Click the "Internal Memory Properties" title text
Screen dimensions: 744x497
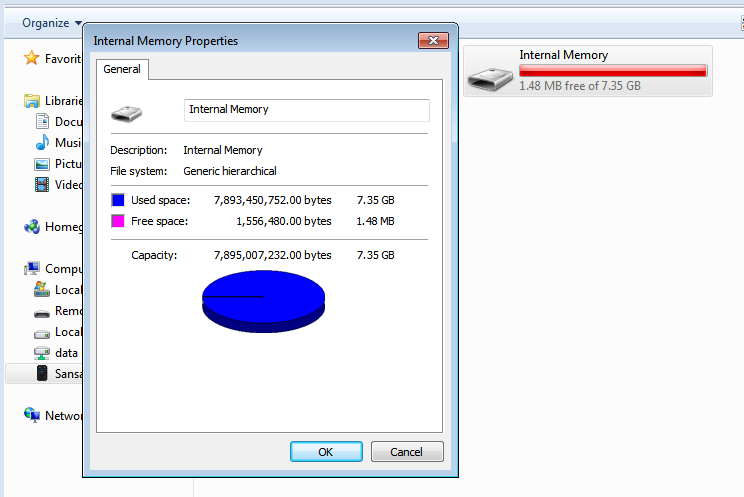click(x=166, y=41)
